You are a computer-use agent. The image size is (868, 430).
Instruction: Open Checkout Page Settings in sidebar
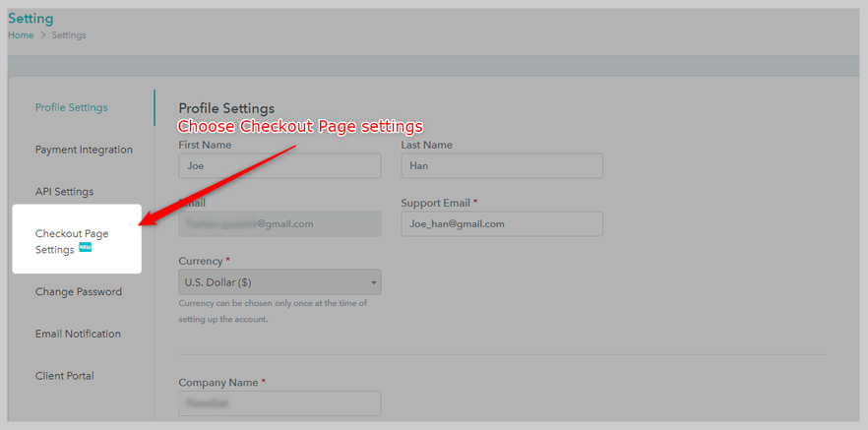72,241
